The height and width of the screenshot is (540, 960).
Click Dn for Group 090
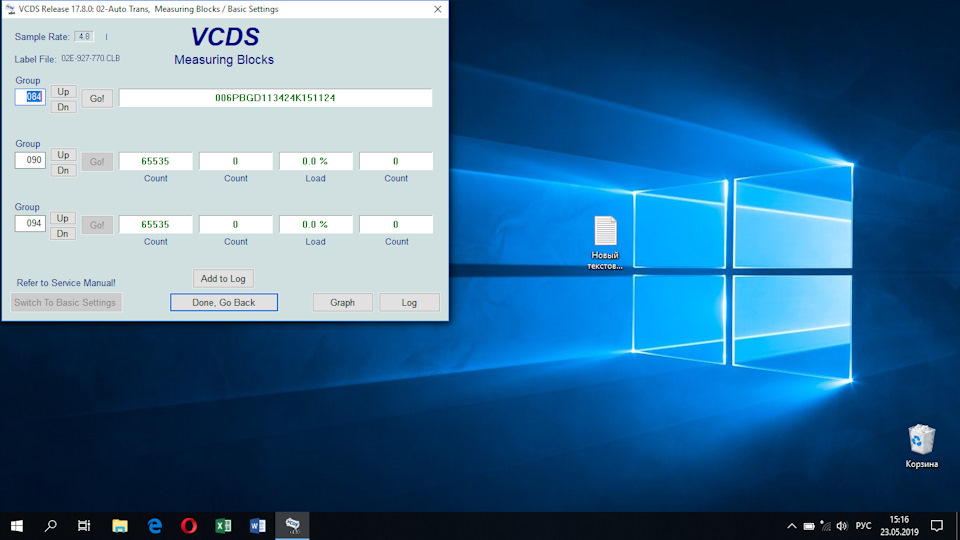coord(63,170)
